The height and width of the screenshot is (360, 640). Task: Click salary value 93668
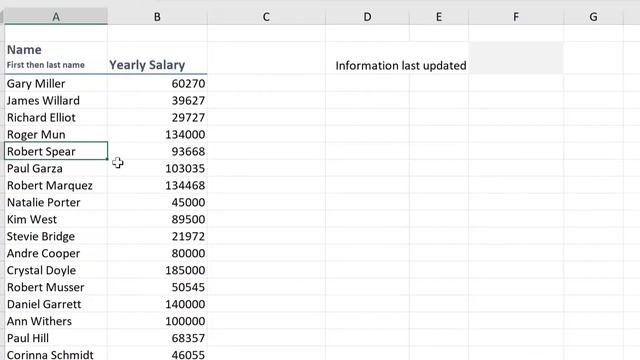coord(157,151)
